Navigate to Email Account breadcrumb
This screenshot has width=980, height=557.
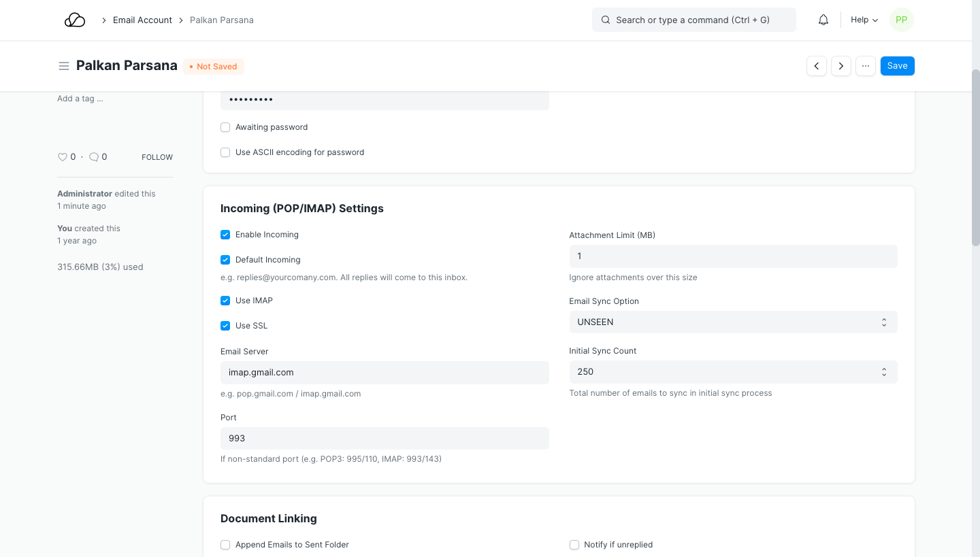tap(142, 20)
